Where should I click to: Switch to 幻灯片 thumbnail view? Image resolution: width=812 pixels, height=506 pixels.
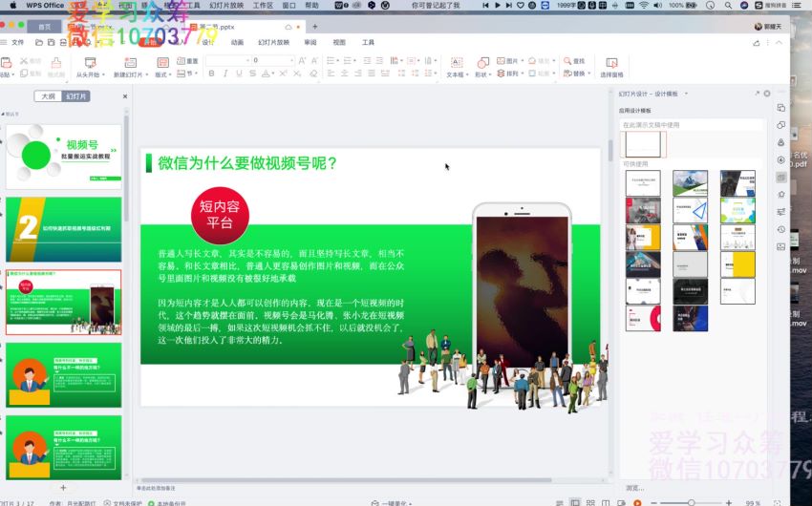(x=76, y=96)
